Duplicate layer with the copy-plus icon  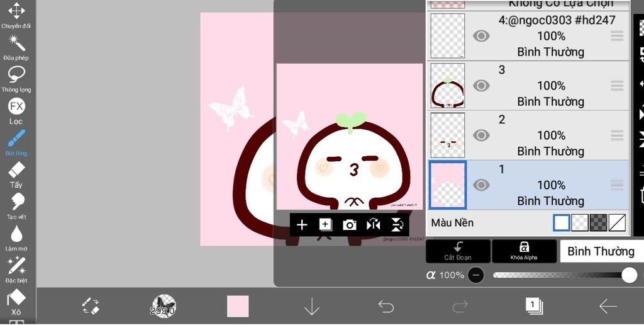325,225
